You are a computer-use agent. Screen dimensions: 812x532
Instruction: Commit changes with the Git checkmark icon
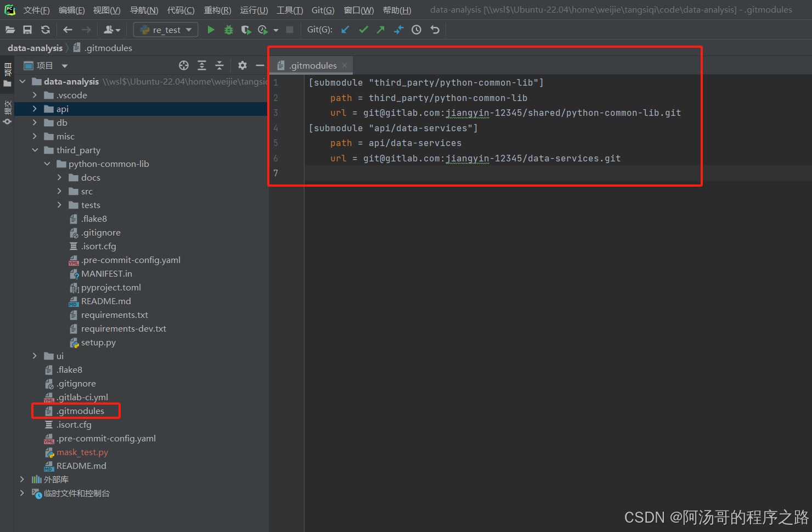point(363,30)
